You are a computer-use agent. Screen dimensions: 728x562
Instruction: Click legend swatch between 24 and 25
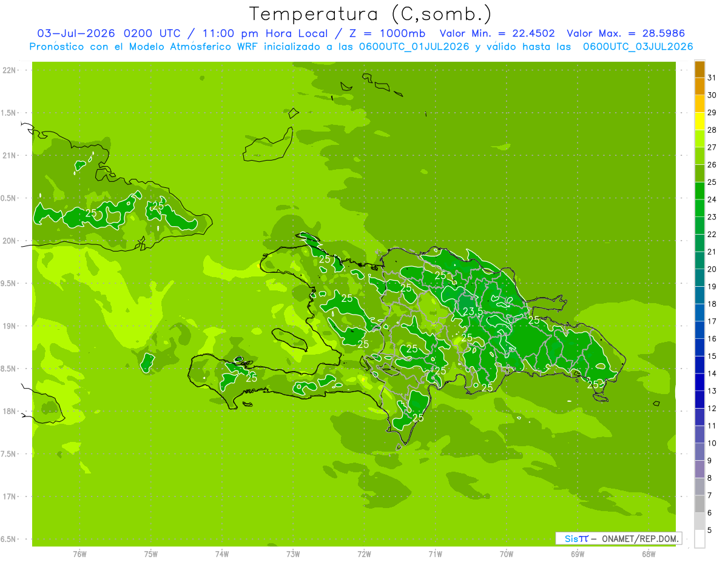[699, 191]
